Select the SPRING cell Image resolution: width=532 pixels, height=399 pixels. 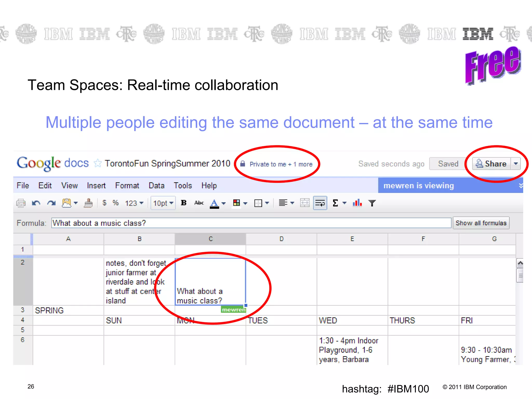click(x=68, y=310)
